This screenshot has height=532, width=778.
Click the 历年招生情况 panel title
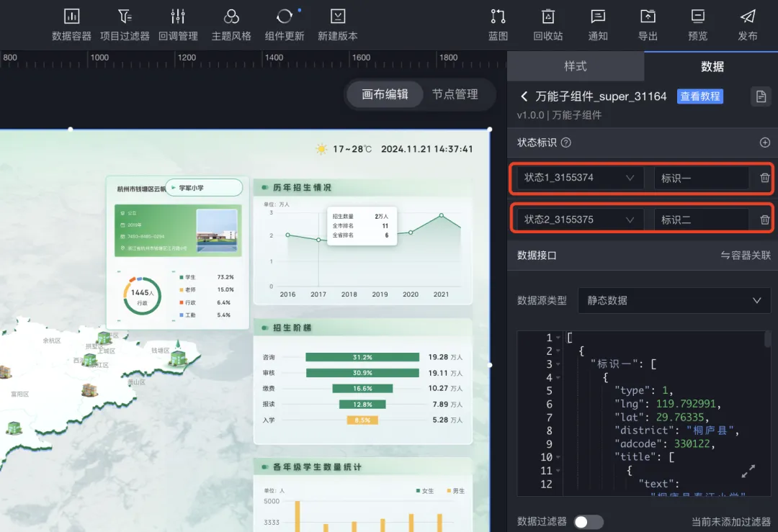point(302,187)
